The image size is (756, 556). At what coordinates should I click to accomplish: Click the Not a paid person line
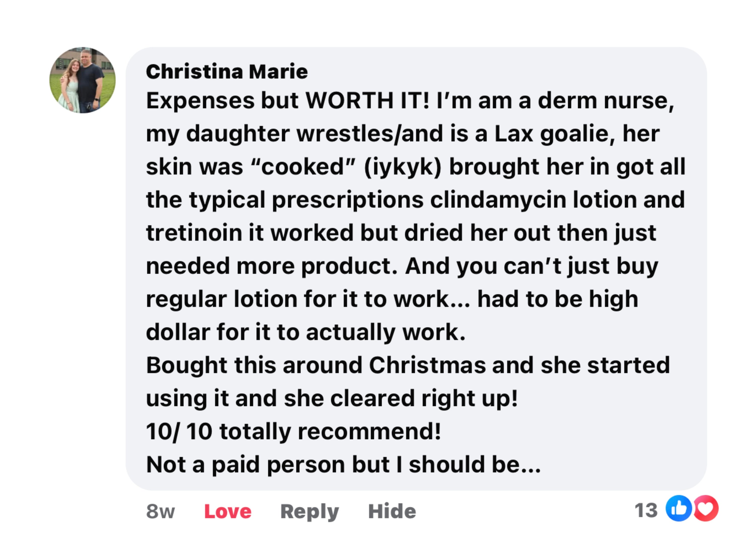[343, 464]
